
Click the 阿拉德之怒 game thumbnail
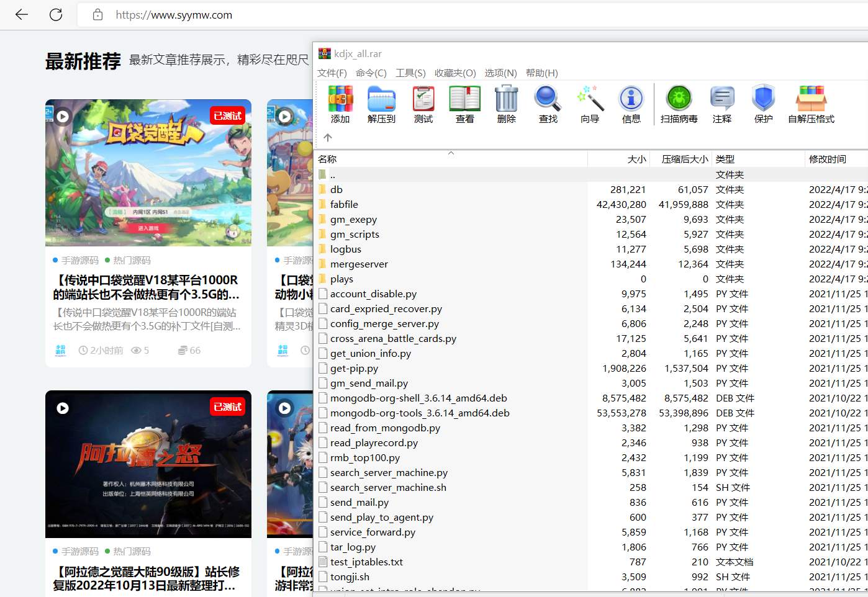click(x=148, y=464)
